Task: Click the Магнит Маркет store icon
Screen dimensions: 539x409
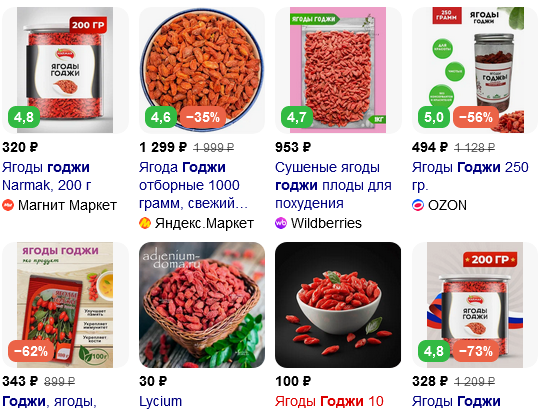Action: (8, 205)
